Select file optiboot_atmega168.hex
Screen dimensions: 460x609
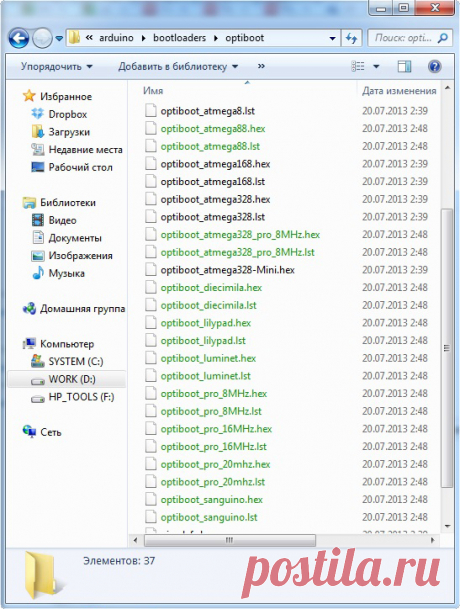click(215, 164)
